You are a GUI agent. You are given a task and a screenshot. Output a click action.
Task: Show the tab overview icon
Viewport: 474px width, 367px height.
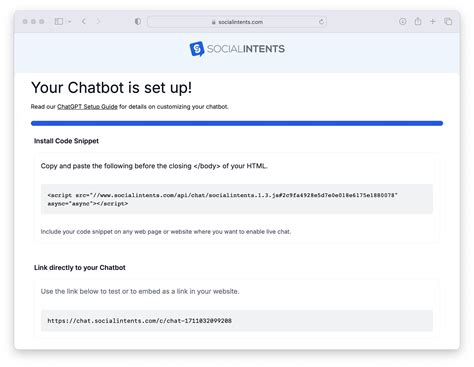pyautogui.click(x=448, y=22)
